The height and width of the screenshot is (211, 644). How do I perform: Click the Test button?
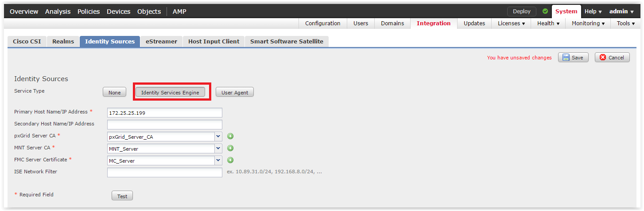tap(122, 196)
